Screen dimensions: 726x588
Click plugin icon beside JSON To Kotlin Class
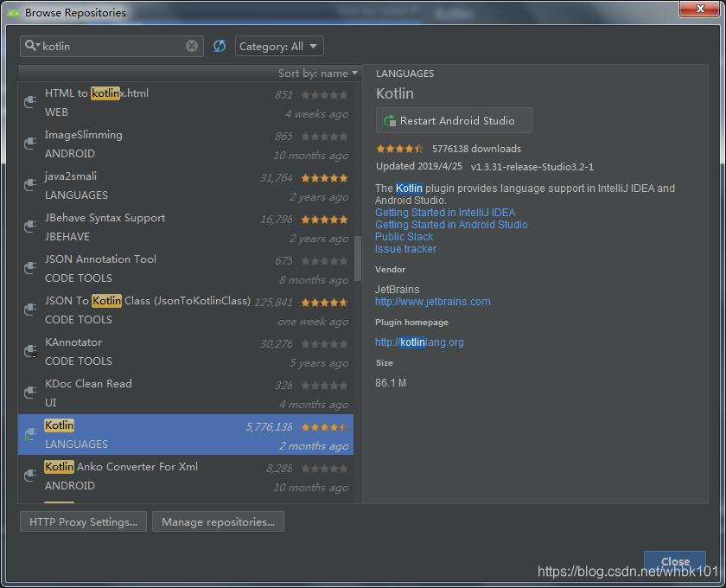coord(30,309)
